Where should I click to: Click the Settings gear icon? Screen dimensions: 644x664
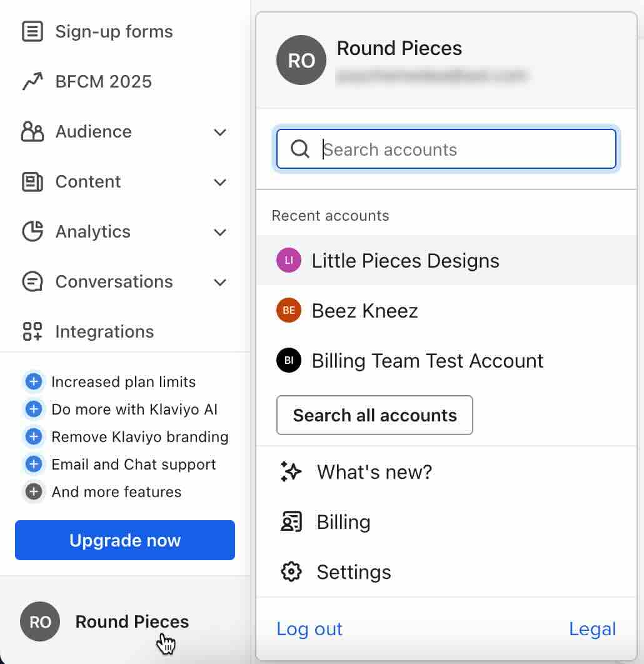[291, 571]
